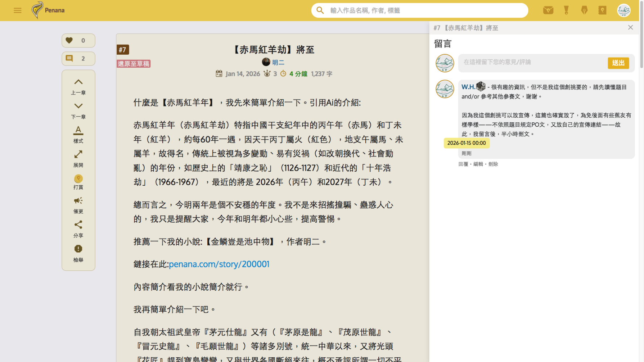
Task: Tip the author with 打賞 coin
Action: click(x=78, y=182)
